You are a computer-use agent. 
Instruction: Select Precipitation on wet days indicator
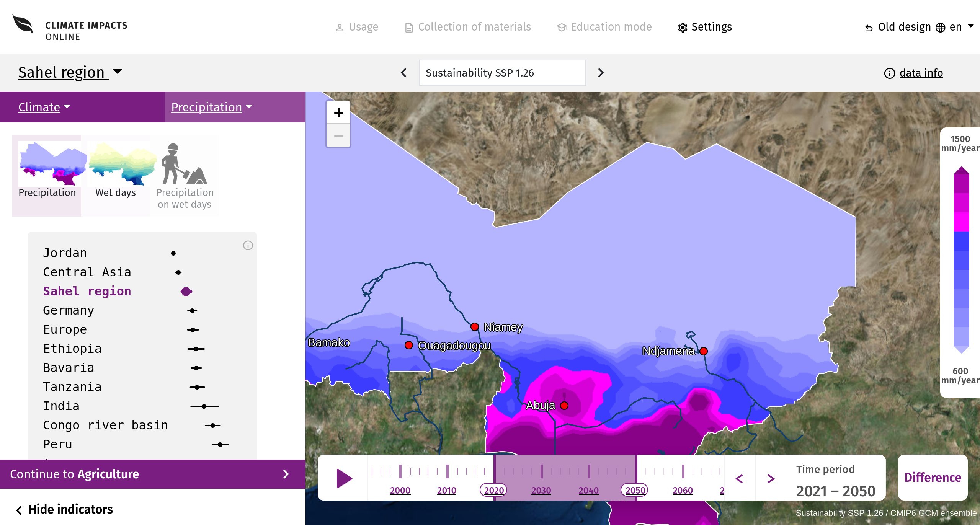coord(185,175)
